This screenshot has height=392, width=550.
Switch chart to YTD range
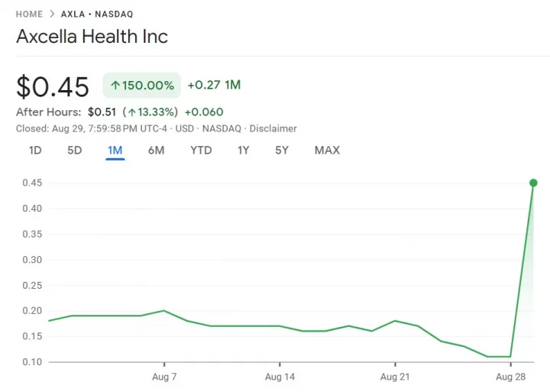pyautogui.click(x=201, y=151)
